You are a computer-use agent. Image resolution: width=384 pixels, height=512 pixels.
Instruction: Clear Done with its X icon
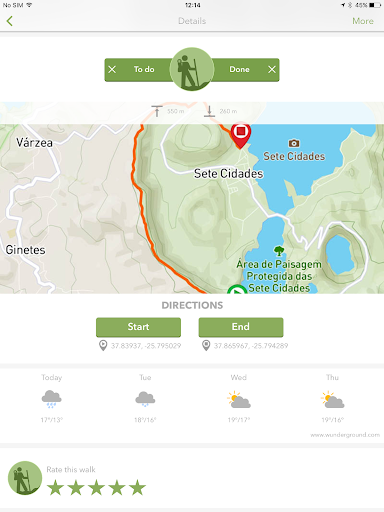[272, 69]
